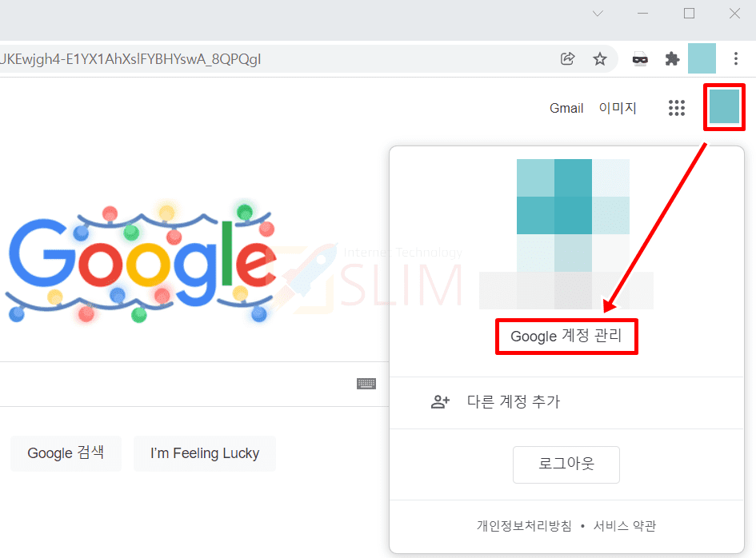Image resolution: width=756 pixels, height=558 pixels.
Task: Select 다른 계정 추가 option
Action: tap(566, 402)
